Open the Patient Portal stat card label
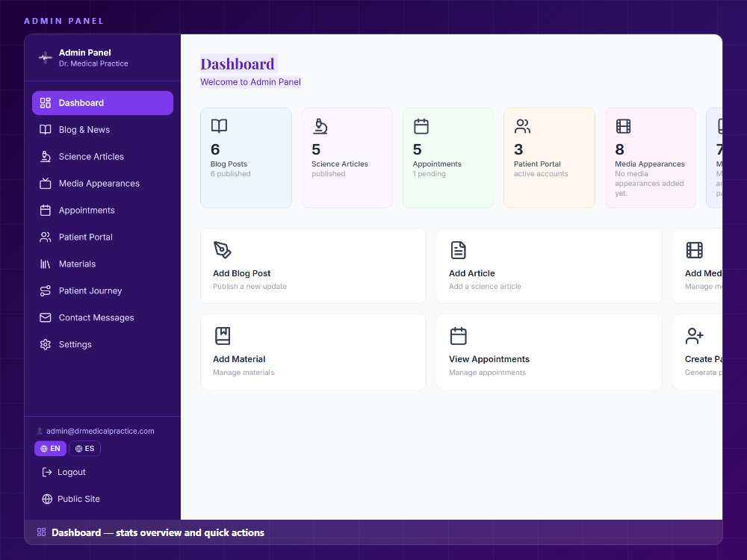The image size is (747, 560). click(537, 164)
